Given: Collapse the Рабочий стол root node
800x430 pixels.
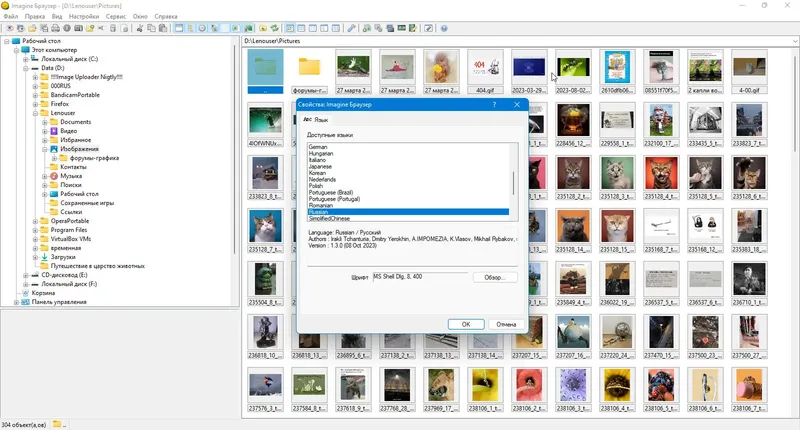Looking at the screenshot, I should point(7,41).
